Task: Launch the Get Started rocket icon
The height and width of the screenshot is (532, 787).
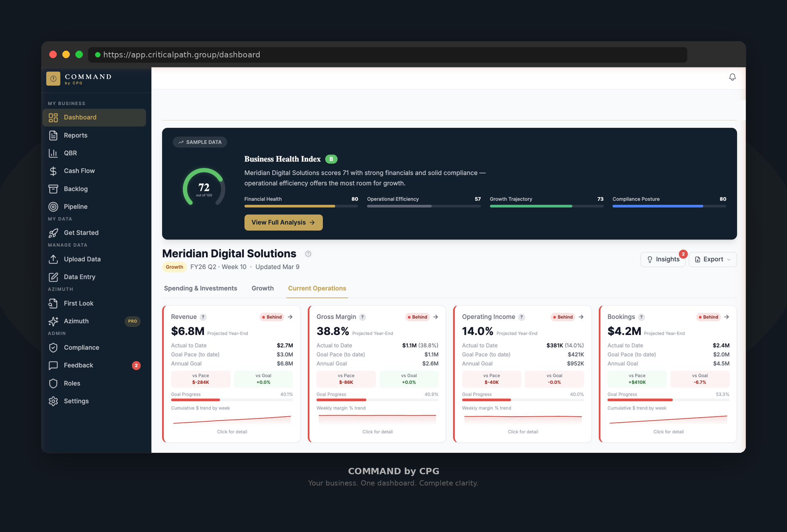Action: (53, 233)
